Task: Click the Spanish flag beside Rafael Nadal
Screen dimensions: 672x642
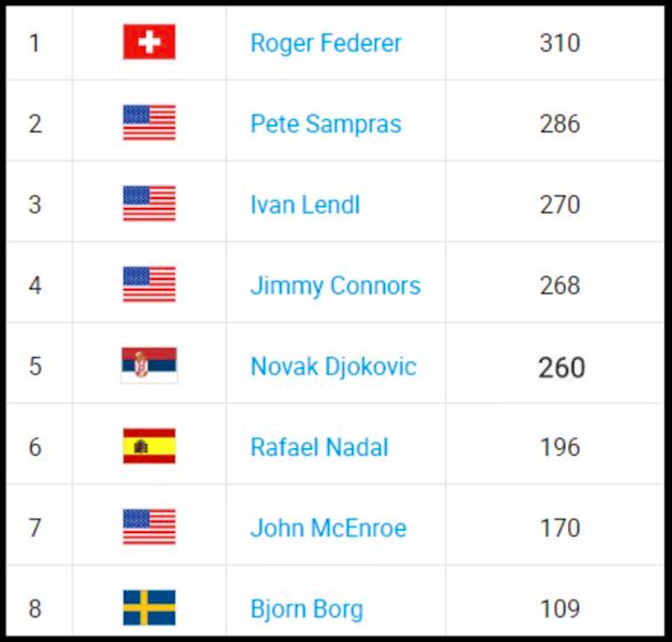Action: 149,446
